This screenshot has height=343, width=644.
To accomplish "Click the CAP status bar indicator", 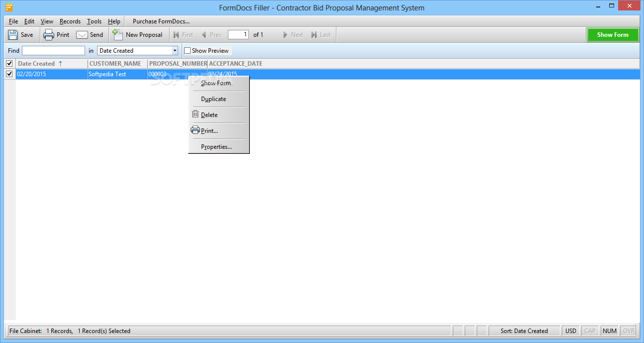I will [x=590, y=331].
